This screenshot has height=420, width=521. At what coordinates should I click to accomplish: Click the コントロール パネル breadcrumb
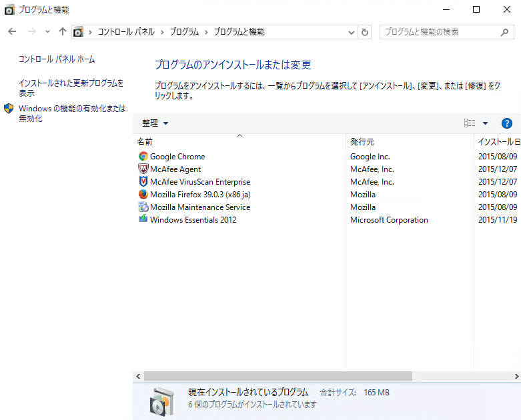coord(126,32)
